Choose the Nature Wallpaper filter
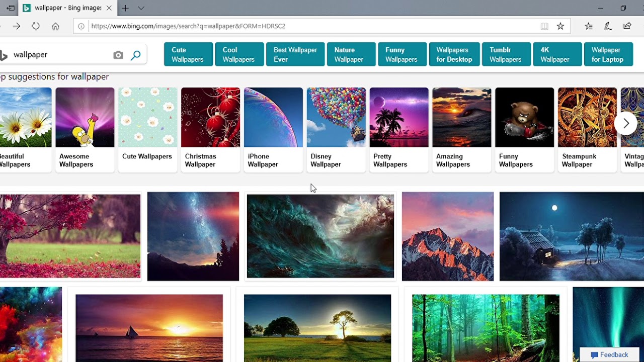 (x=351, y=54)
